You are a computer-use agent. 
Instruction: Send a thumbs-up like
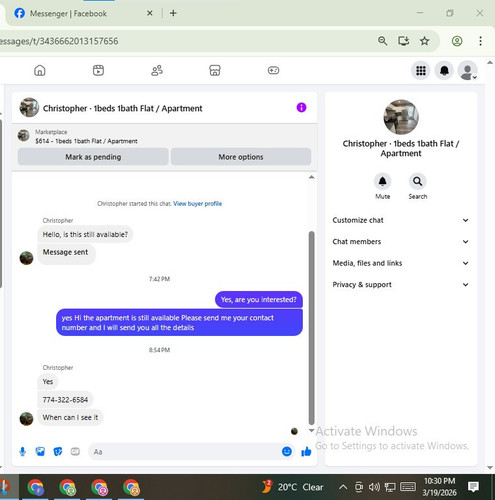click(x=306, y=452)
